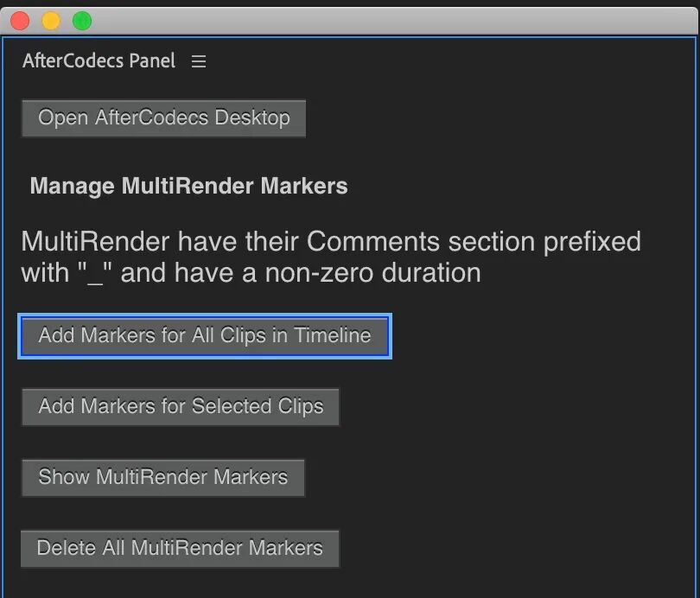
Task: Focus the highlighted All Clips button
Action: tap(205, 335)
